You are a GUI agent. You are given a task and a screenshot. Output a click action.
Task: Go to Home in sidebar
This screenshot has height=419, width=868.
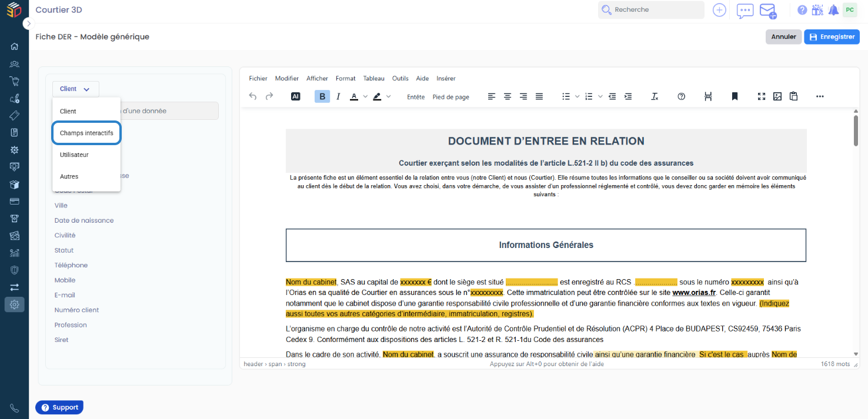pos(15,47)
